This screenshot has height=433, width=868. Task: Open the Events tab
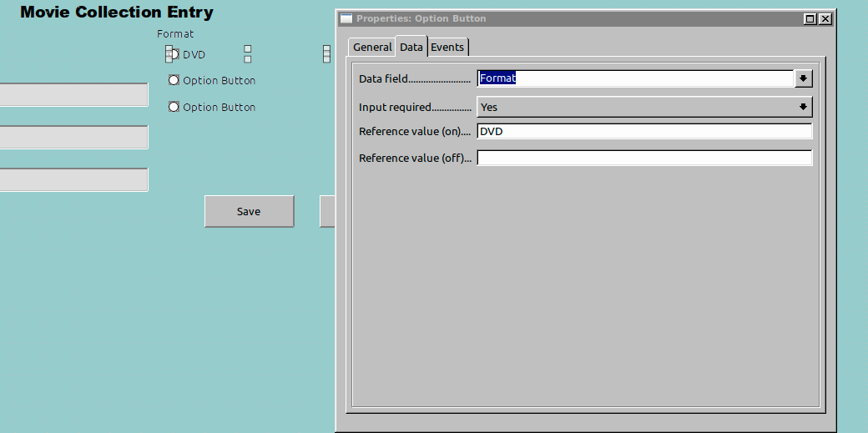(447, 48)
